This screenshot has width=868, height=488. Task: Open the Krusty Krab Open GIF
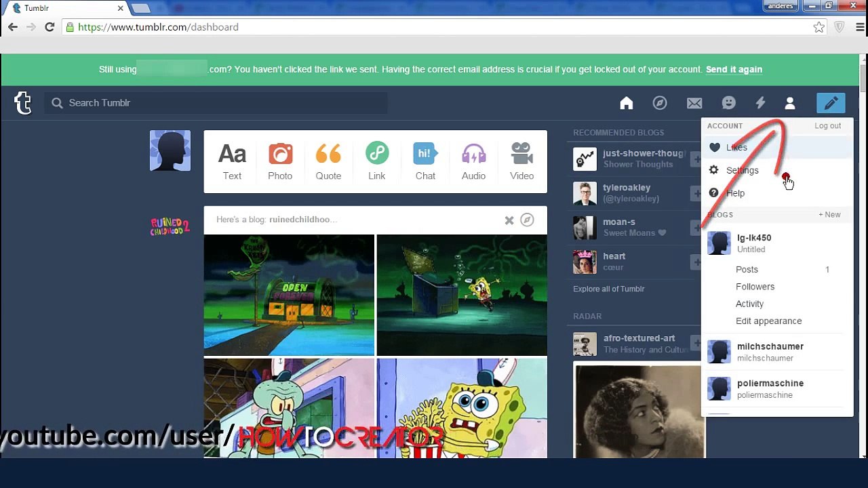(x=289, y=295)
